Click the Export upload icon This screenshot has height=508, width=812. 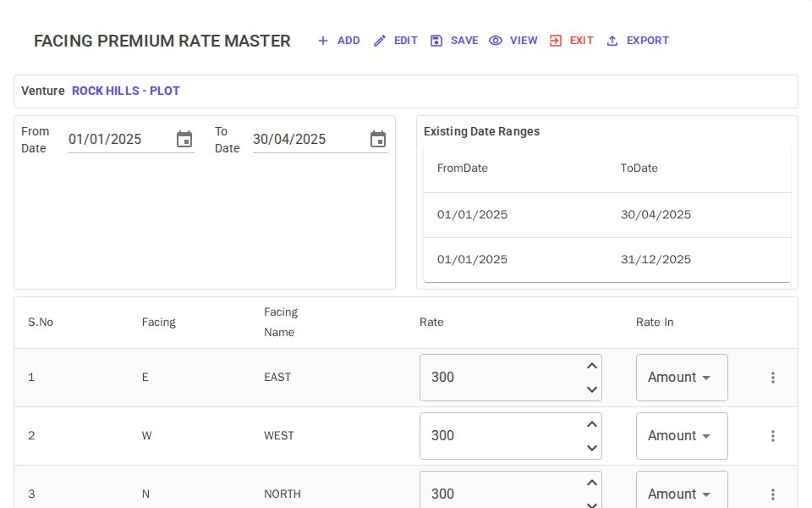tap(612, 40)
